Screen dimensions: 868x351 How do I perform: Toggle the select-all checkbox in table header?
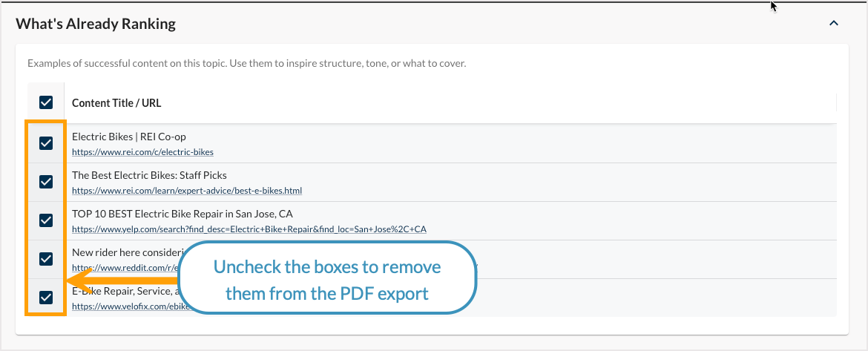click(46, 103)
